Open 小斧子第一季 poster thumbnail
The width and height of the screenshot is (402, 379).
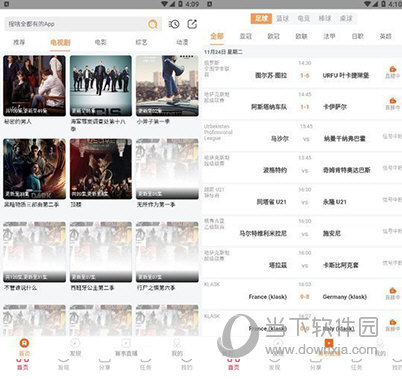tap(167, 86)
